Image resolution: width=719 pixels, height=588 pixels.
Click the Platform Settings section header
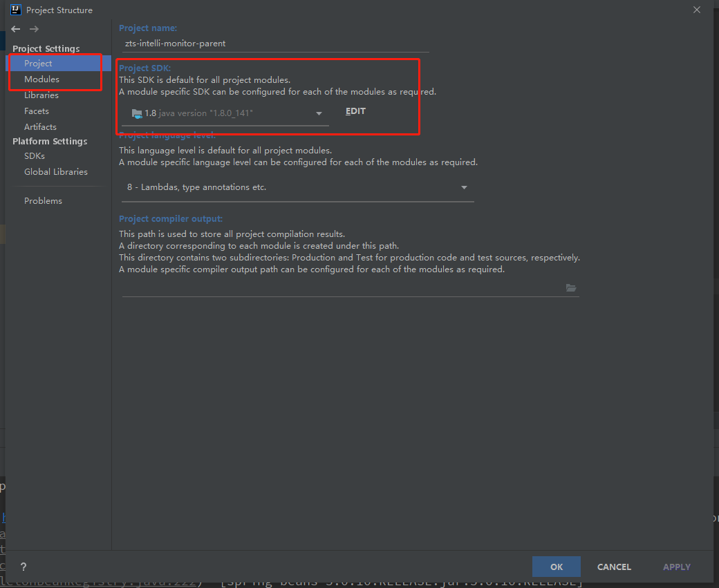coord(50,141)
